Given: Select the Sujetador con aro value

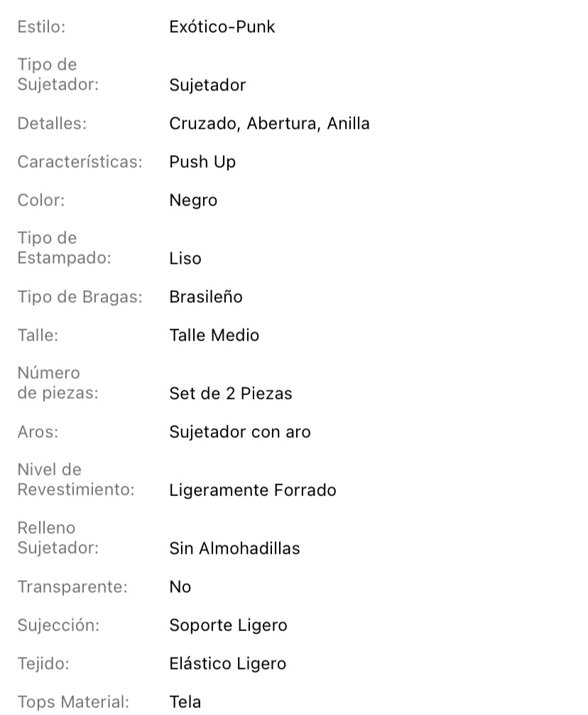Looking at the screenshot, I should click(x=239, y=432).
